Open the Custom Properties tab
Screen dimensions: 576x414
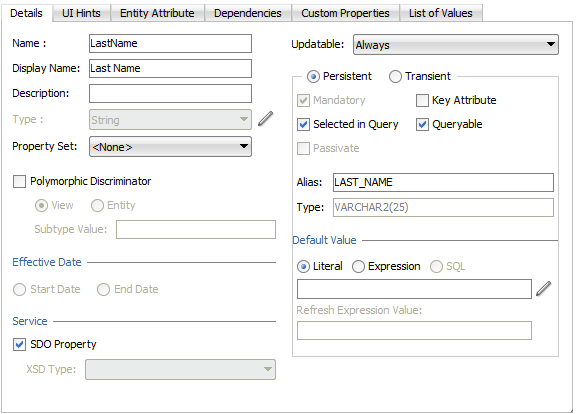click(345, 13)
